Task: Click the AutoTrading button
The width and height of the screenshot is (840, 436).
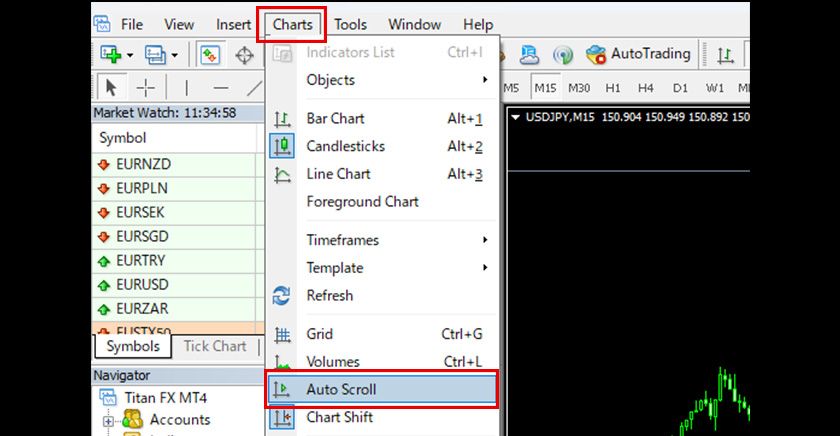Action: coord(638,54)
